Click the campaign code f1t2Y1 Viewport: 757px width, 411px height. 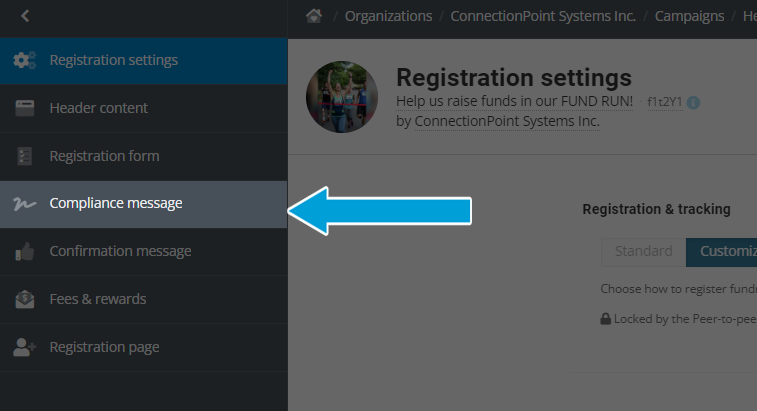coord(664,102)
